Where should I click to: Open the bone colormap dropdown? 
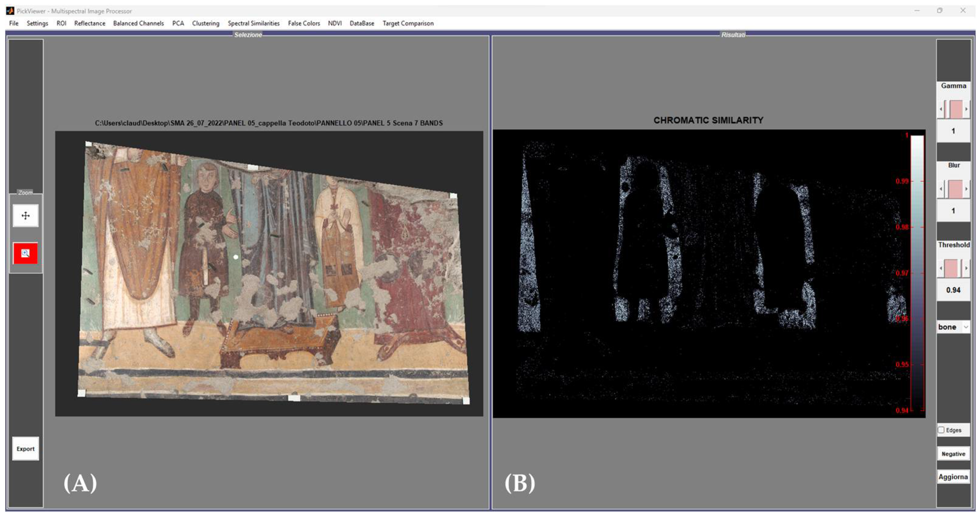[x=965, y=327]
